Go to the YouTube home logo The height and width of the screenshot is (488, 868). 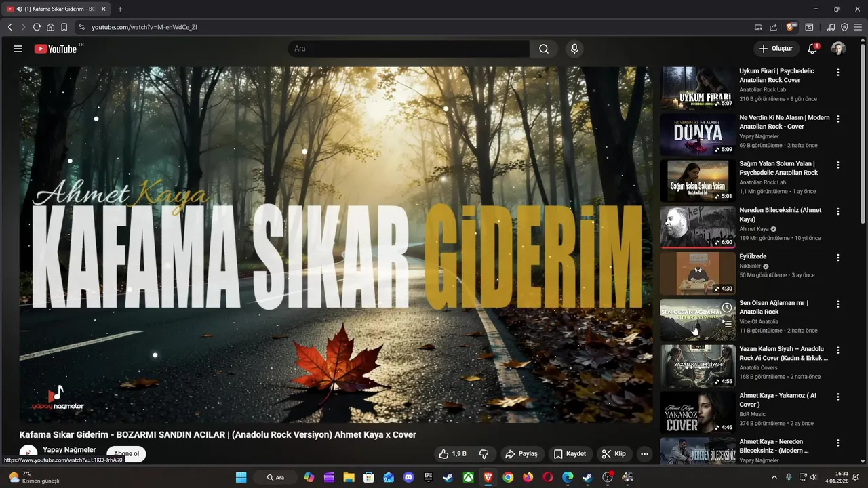coord(56,49)
